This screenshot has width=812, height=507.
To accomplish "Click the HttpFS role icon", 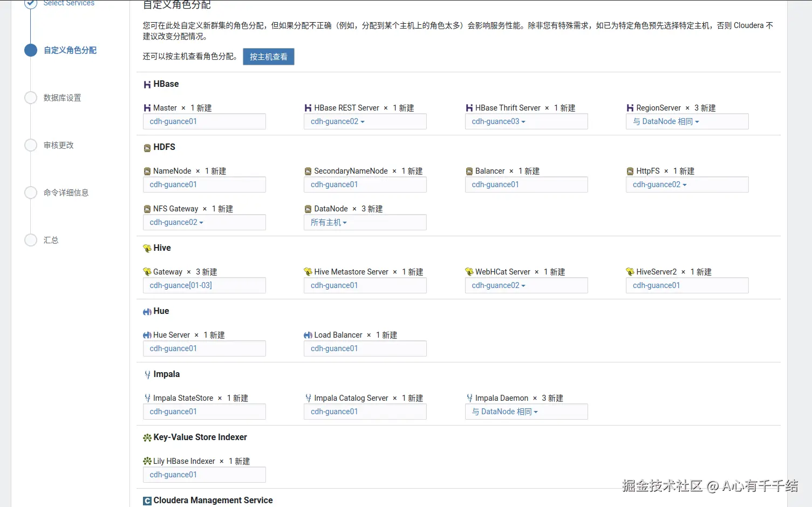I will pos(630,172).
